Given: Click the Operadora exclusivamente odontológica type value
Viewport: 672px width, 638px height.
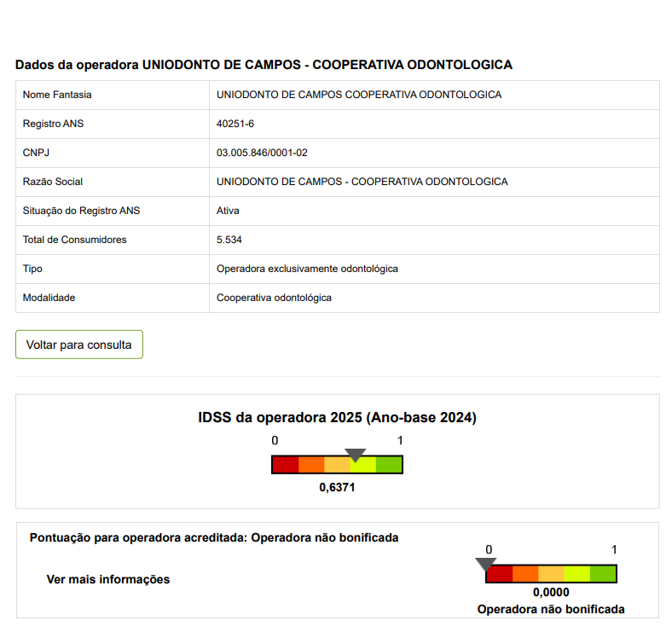Looking at the screenshot, I should point(307,269).
